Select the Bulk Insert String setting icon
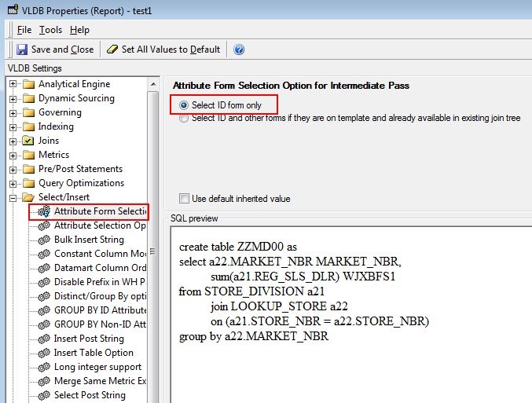 pos(44,240)
